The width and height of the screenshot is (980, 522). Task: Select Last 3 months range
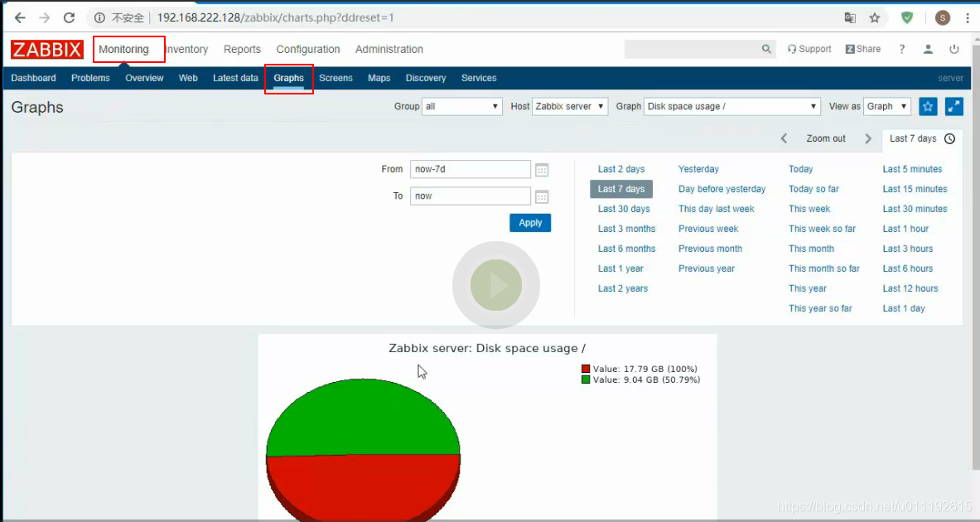tap(627, 229)
